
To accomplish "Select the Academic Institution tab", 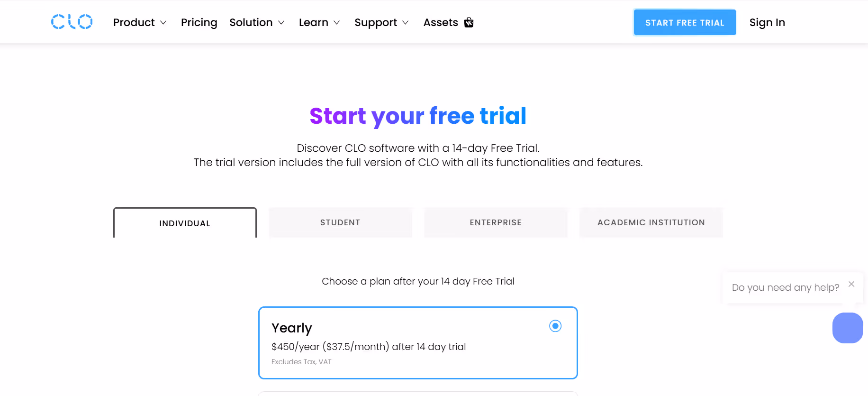I will tap(651, 222).
